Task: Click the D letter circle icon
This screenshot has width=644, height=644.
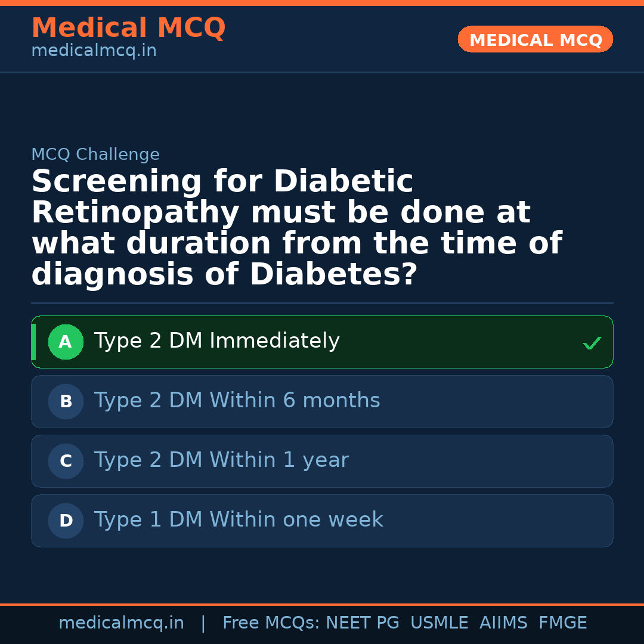Action: tap(66, 521)
